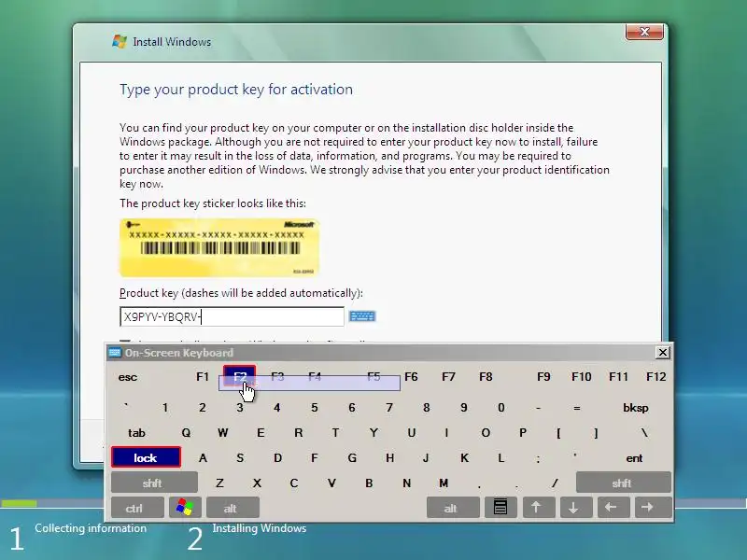Click the tab key

[136, 433]
